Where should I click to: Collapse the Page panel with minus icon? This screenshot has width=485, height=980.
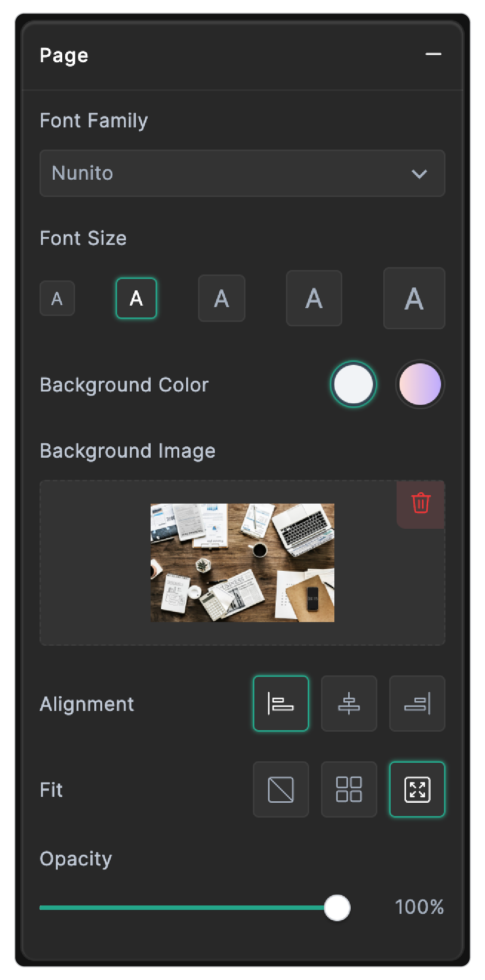(433, 54)
